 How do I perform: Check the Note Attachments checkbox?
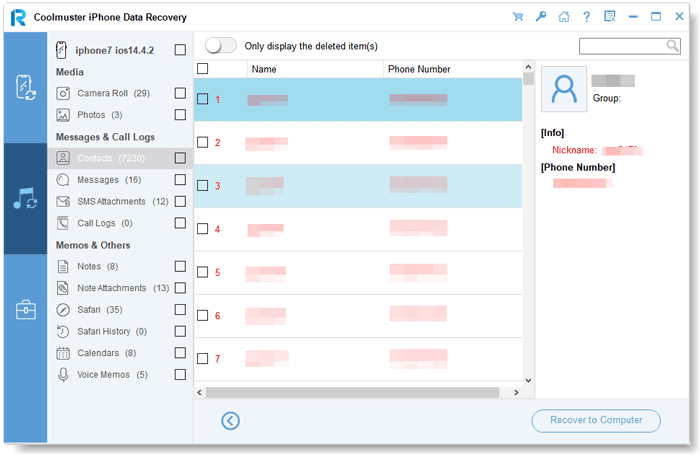coord(180,288)
